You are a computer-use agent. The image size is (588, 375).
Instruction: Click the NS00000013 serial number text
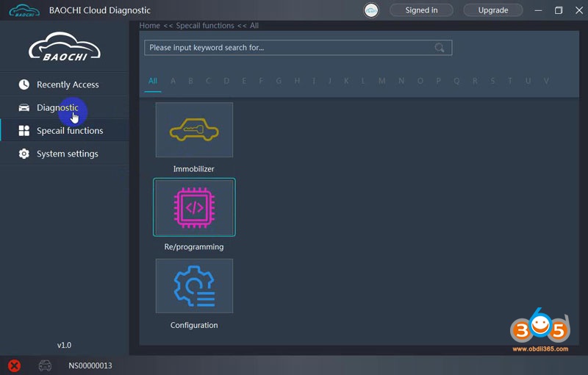pyautogui.click(x=90, y=365)
